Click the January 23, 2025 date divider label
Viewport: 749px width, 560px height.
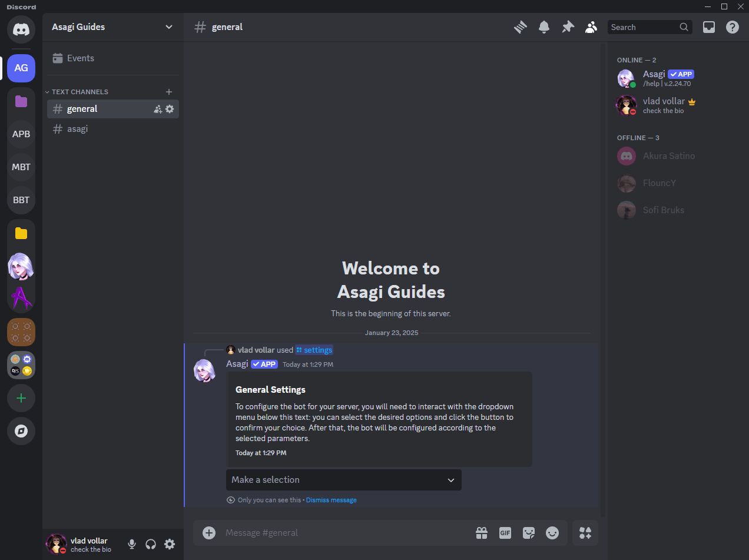pyautogui.click(x=392, y=333)
